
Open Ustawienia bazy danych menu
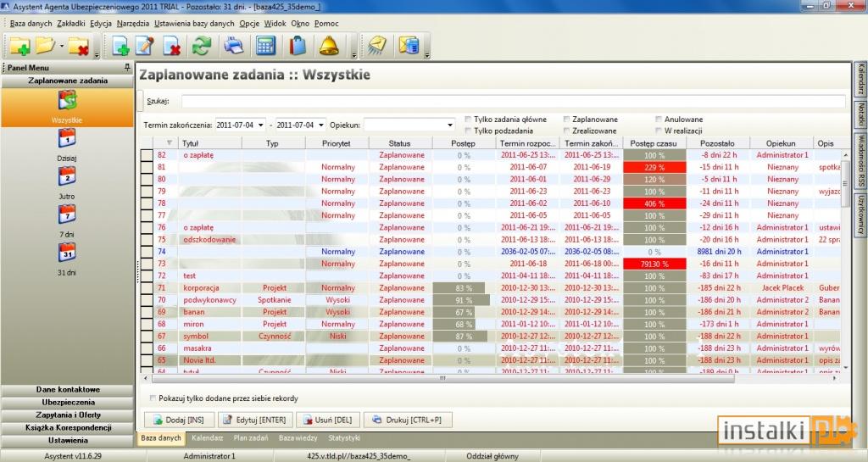pyautogui.click(x=194, y=23)
